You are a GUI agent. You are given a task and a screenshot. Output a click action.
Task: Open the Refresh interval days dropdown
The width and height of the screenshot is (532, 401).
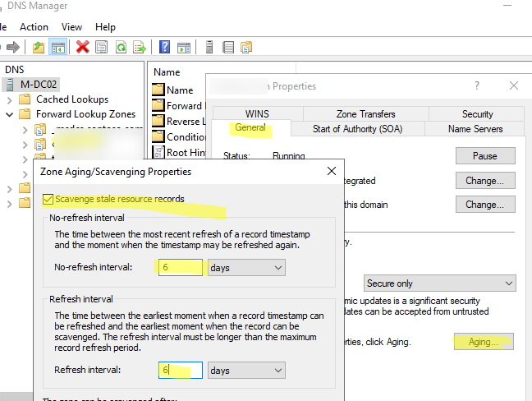point(246,370)
